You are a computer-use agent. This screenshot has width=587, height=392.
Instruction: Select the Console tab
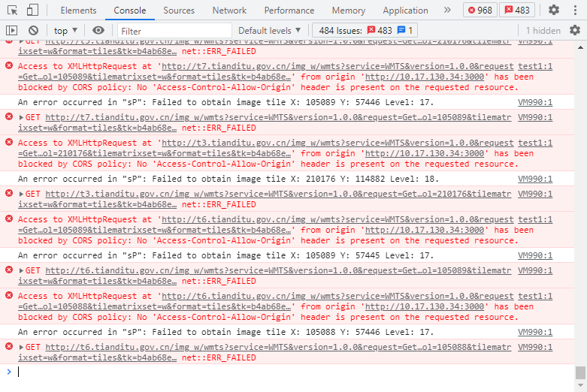click(x=129, y=11)
